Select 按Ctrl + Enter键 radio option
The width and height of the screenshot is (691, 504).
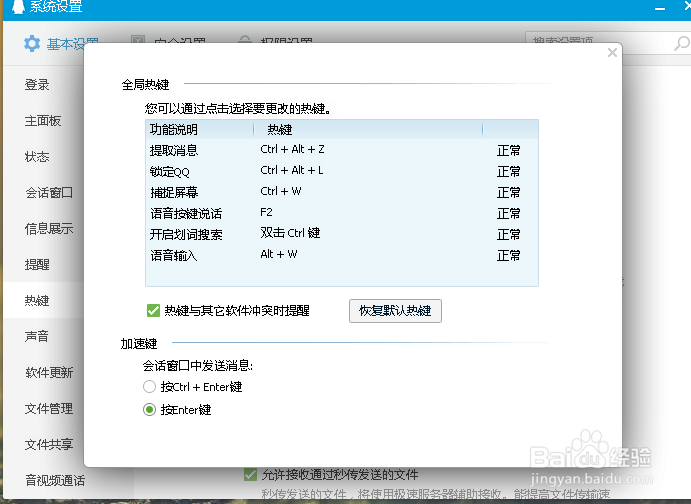click(x=149, y=387)
